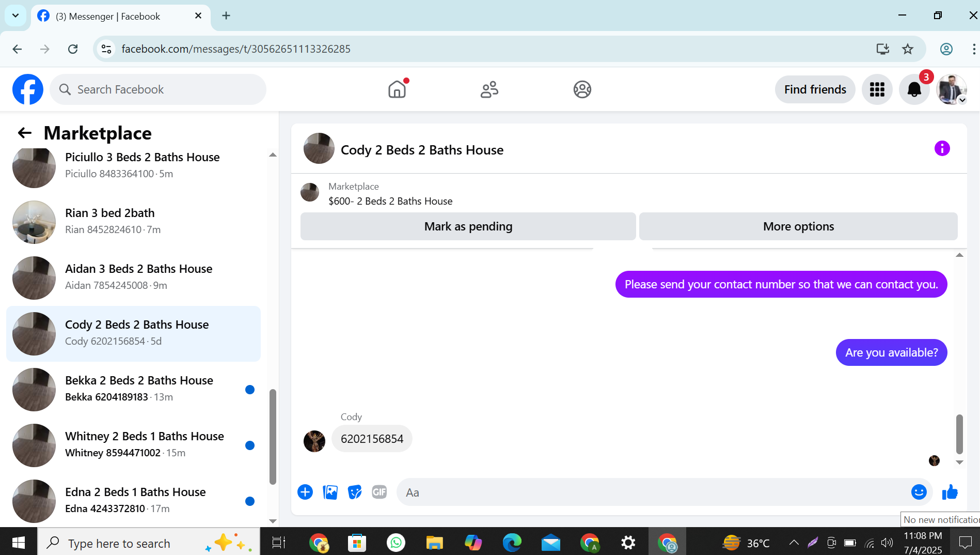Click the chat scroll-down arrow
Screen dimensions: 980x555
959,463
